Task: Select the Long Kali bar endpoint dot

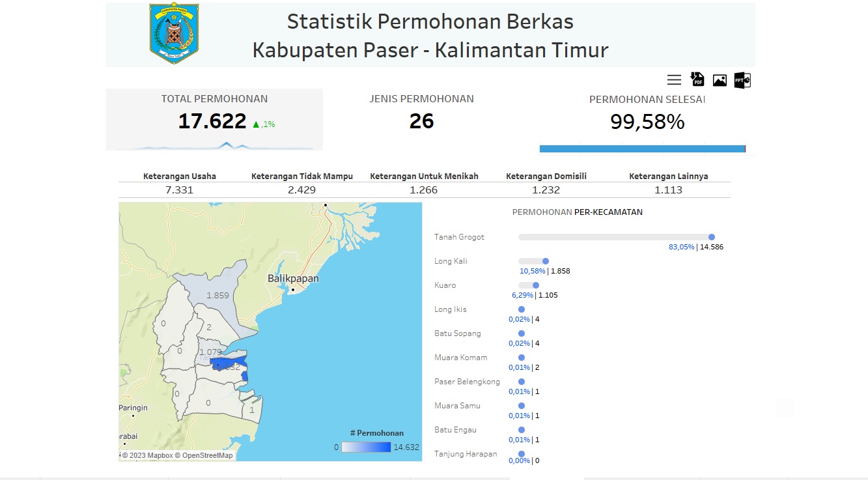Action: point(546,261)
